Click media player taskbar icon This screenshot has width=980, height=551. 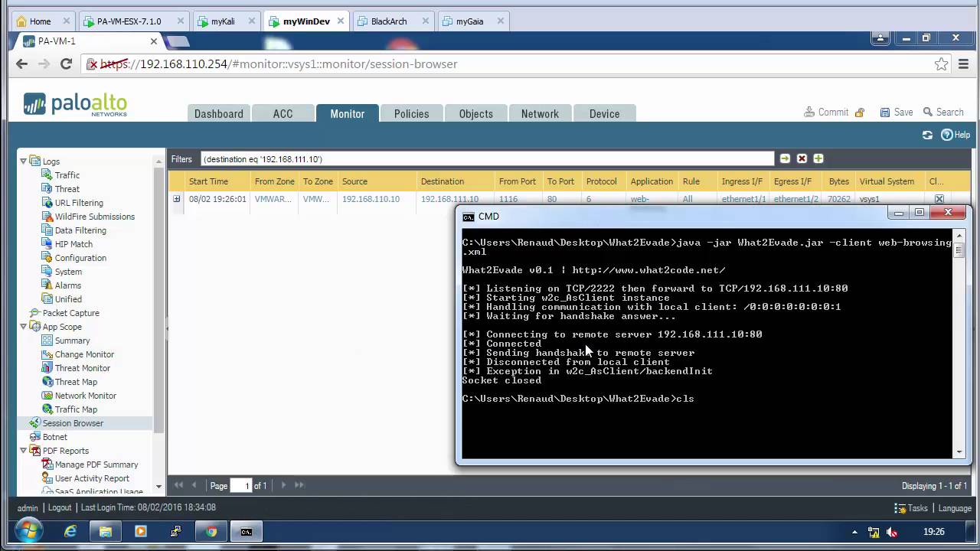pyautogui.click(x=141, y=532)
